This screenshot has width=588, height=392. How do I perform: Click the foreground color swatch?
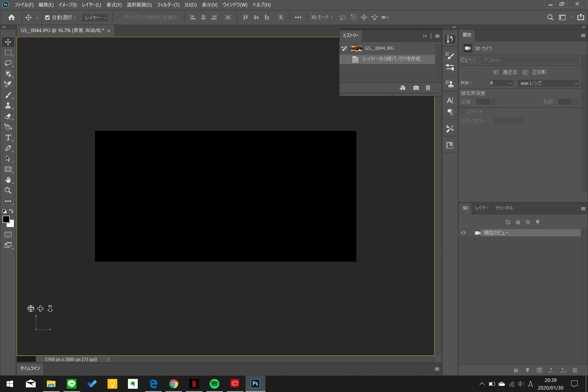pos(6,219)
